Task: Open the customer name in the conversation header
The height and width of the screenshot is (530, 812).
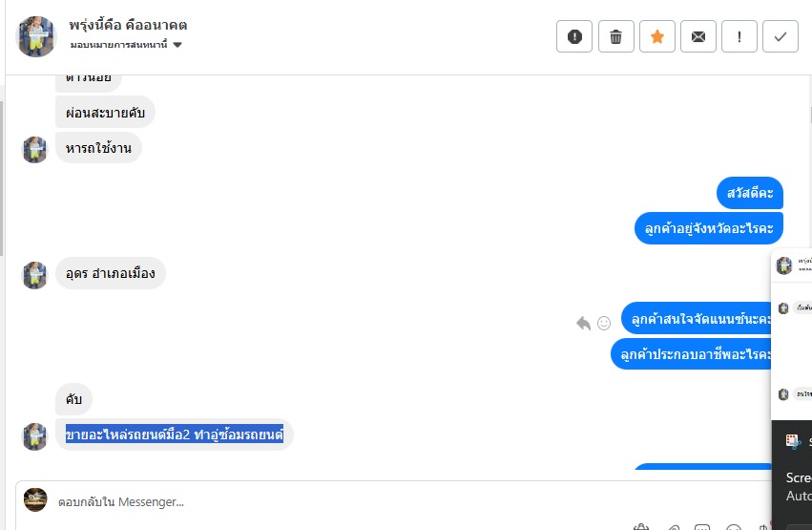Action: (128, 25)
